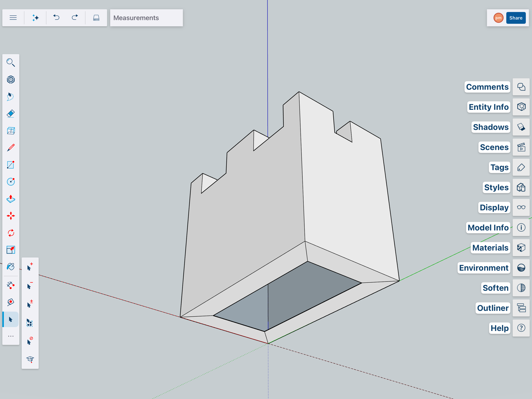Show more tools via three dots
Viewport: 532px width, 399px height.
click(11, 336)
